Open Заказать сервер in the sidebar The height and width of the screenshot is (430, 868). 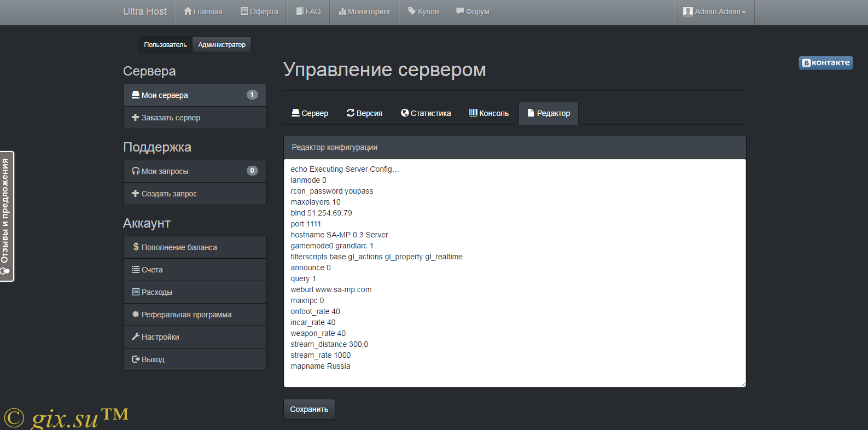[195, 118]
